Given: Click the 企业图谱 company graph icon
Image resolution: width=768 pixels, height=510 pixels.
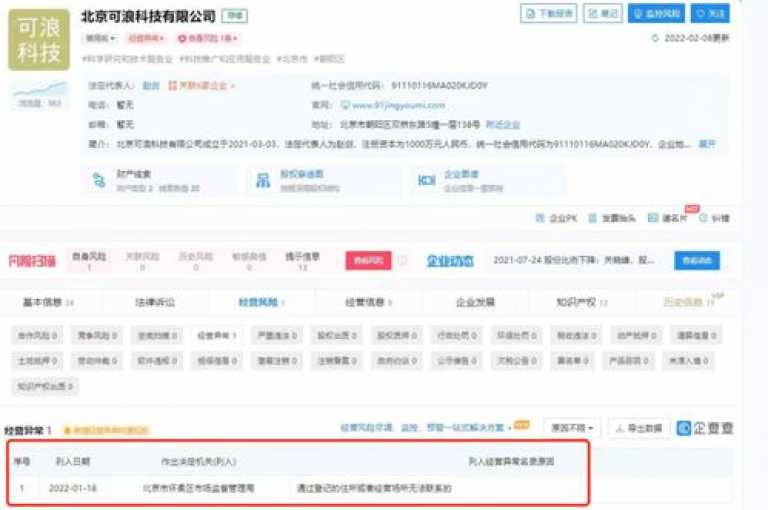Looking at the screenshot, I should 427,180.
